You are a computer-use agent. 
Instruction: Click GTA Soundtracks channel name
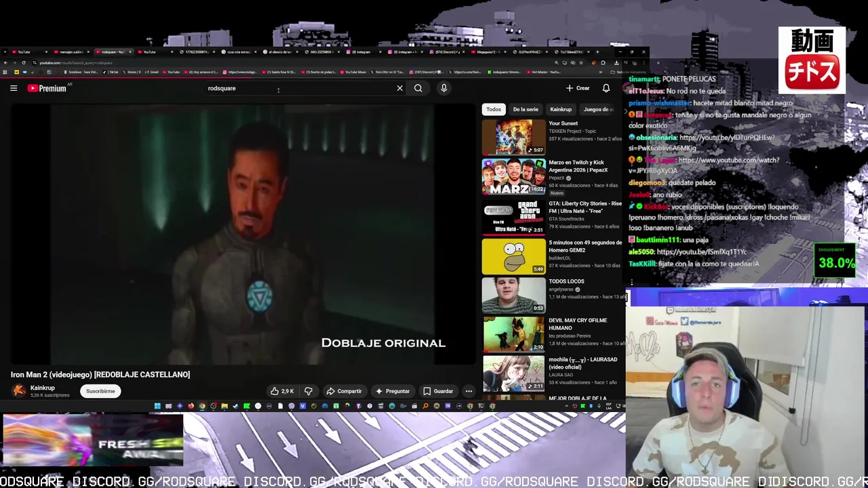click(566, 219)
